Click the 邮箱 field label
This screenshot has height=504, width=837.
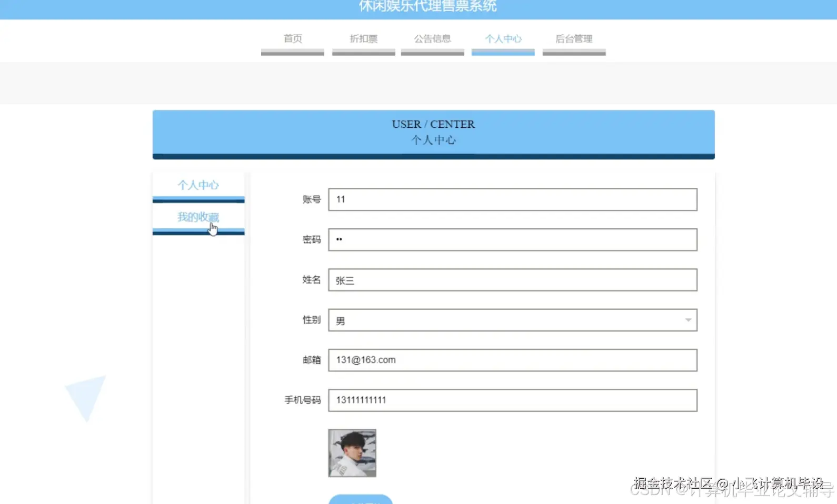click(x=312, y=360)
